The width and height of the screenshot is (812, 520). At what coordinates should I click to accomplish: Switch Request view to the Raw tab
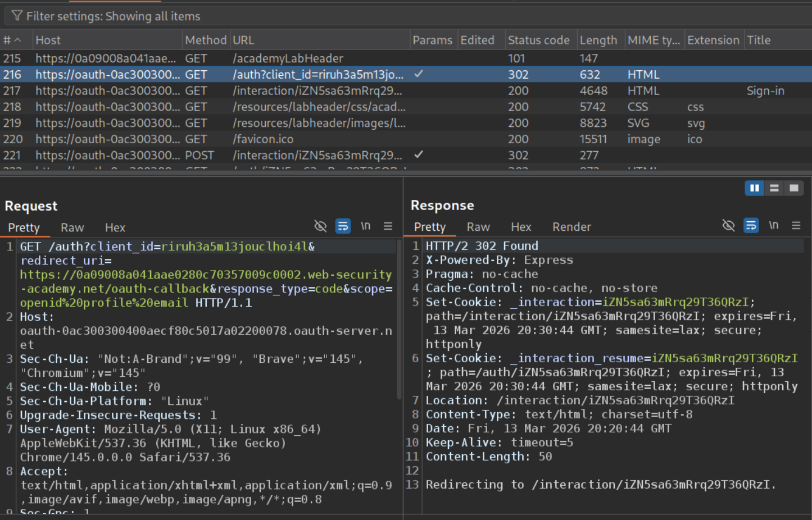point(72,227)
